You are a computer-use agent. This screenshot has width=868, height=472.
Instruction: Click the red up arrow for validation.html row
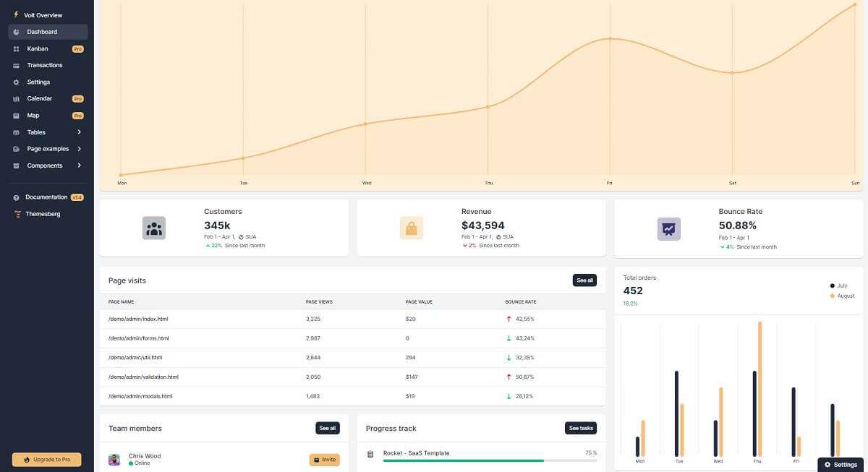509,377
